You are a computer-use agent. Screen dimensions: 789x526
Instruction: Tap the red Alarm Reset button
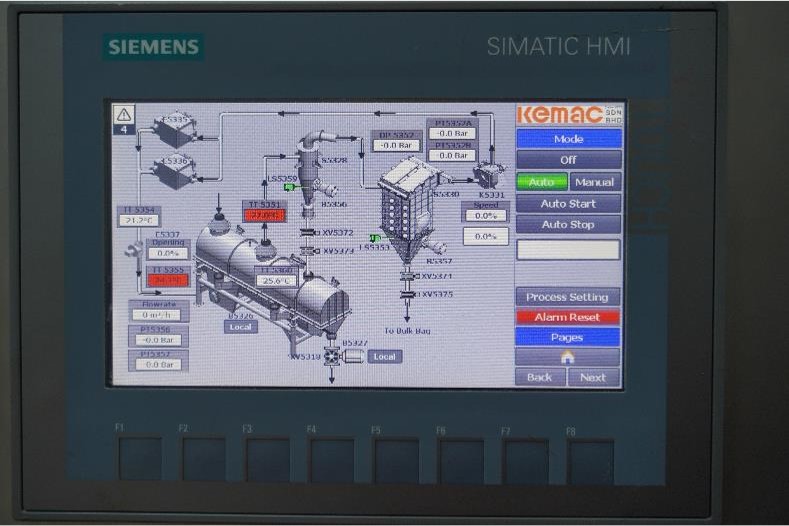(x=567, y=317)
